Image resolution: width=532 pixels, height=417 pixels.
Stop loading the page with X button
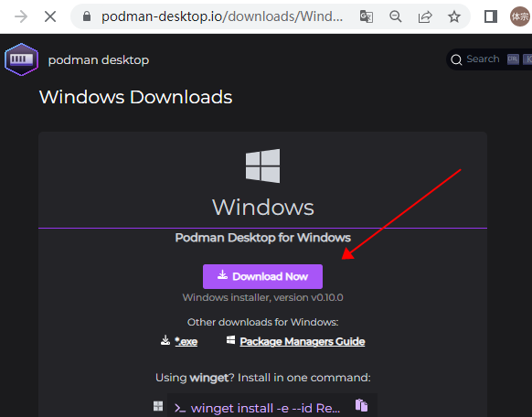50,16
